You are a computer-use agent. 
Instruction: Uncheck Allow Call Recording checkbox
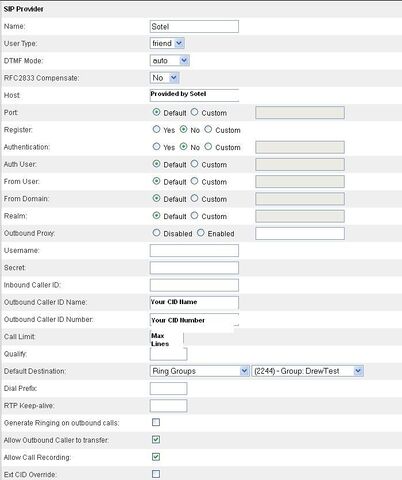[x=156, y=457]
